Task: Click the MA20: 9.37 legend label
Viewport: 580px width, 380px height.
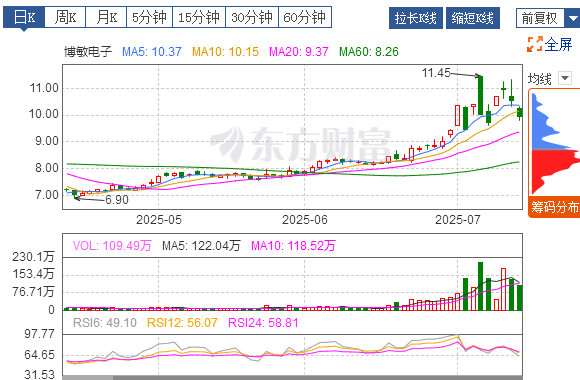Action: (x=299, y=51)
